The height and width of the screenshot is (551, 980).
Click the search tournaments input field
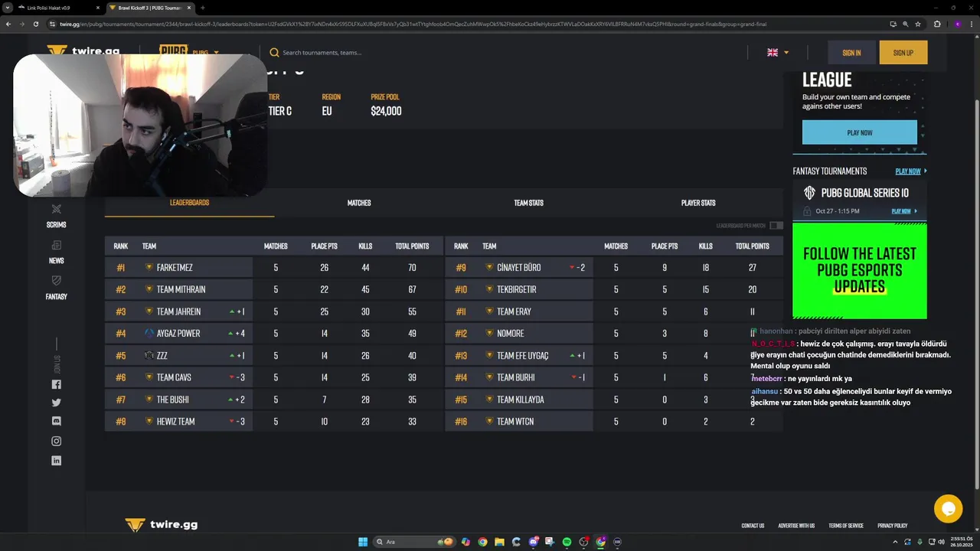(x=322, y=53)
